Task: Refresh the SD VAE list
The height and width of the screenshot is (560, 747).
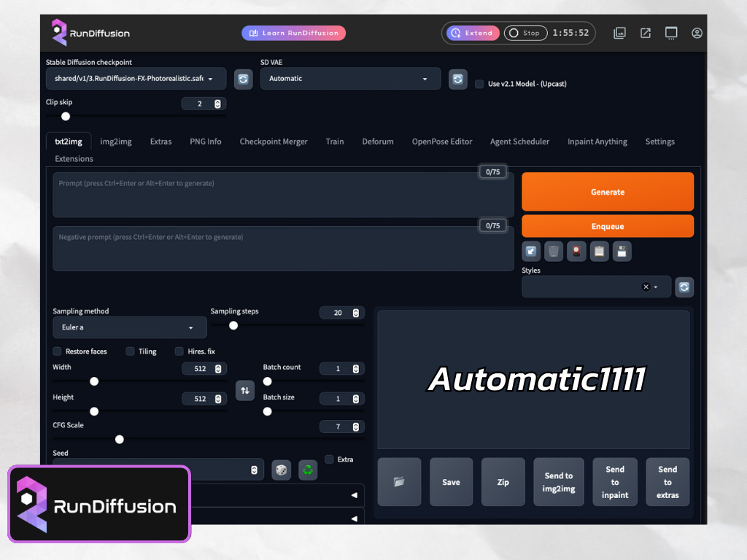Action: pyautogui.click(x=458, y=79)
